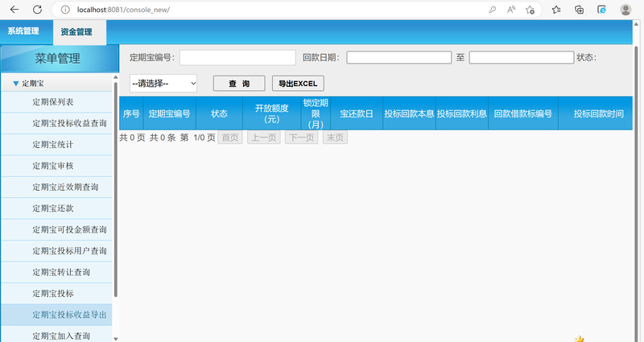The height and width of the screenshot is (342, 644).
Task: Click the 序号 column header
Action: 131,113
